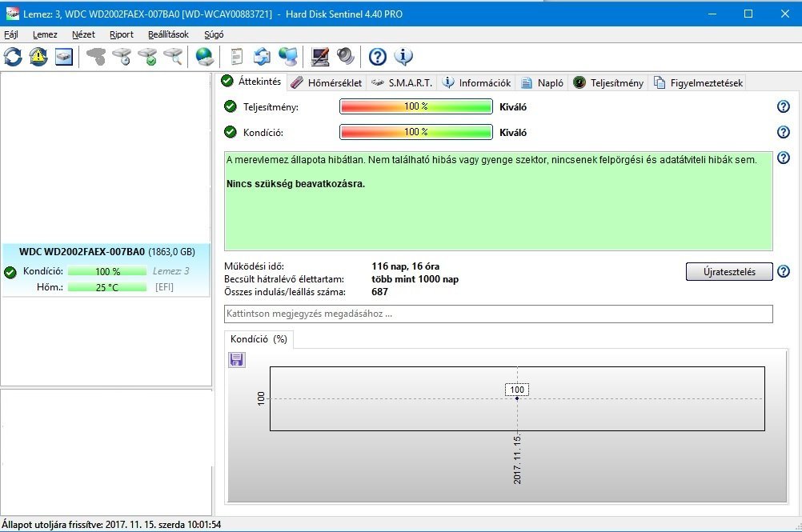Image resolution: width=802 pixels, height=532 pixels.
Task: Click the blue arrows report sending icon
Action: pyautogui.click(x=262, y=56)
